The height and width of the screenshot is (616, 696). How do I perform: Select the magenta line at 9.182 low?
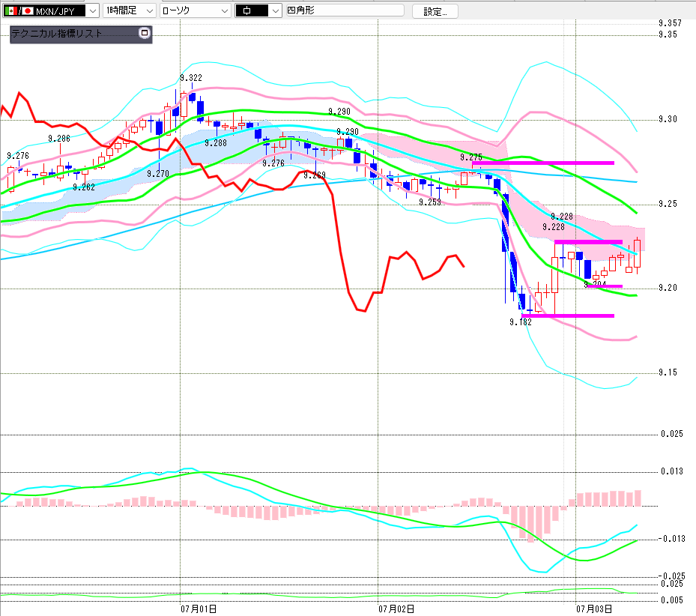click(568, 315)
